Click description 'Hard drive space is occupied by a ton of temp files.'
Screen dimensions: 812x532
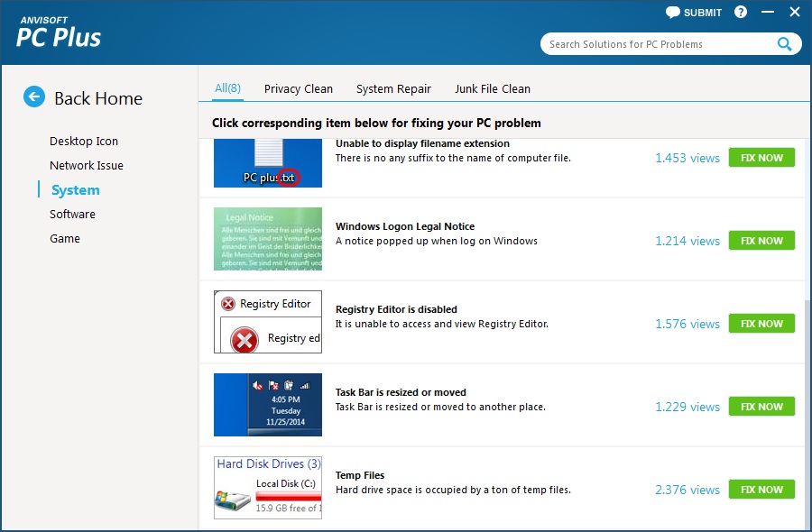pos(453,490)
